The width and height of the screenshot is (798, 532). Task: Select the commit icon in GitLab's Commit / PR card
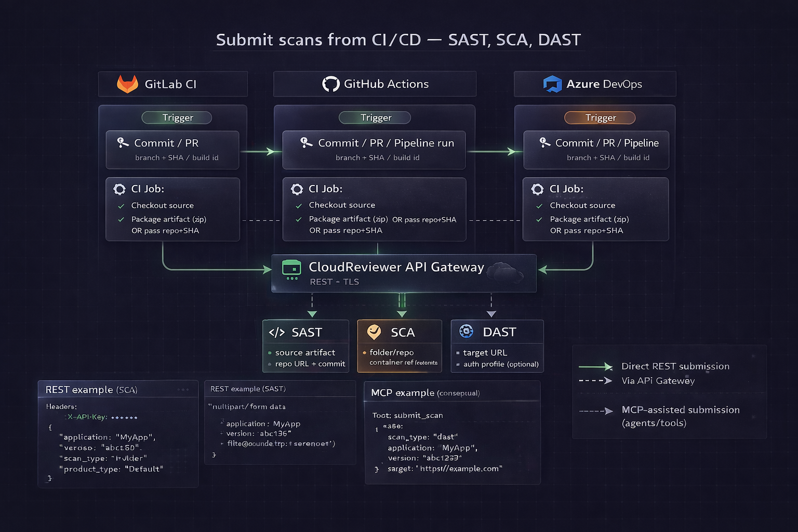coord(123,142)
